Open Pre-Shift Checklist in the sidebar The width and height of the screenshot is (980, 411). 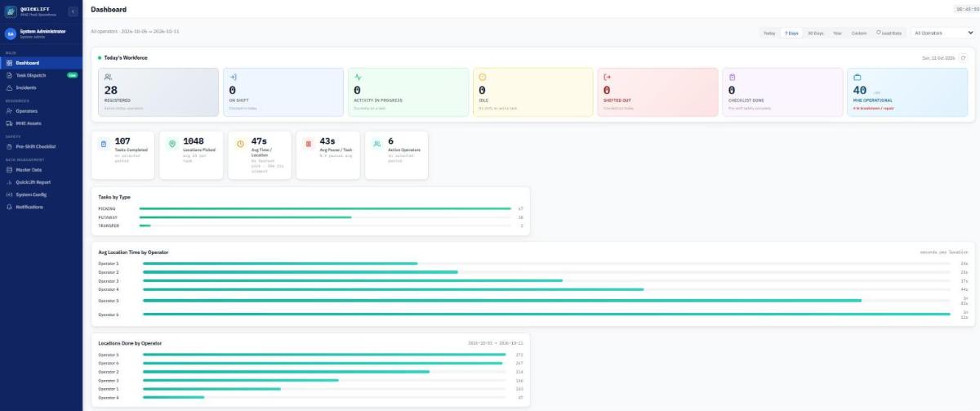(x=41, y=146)
